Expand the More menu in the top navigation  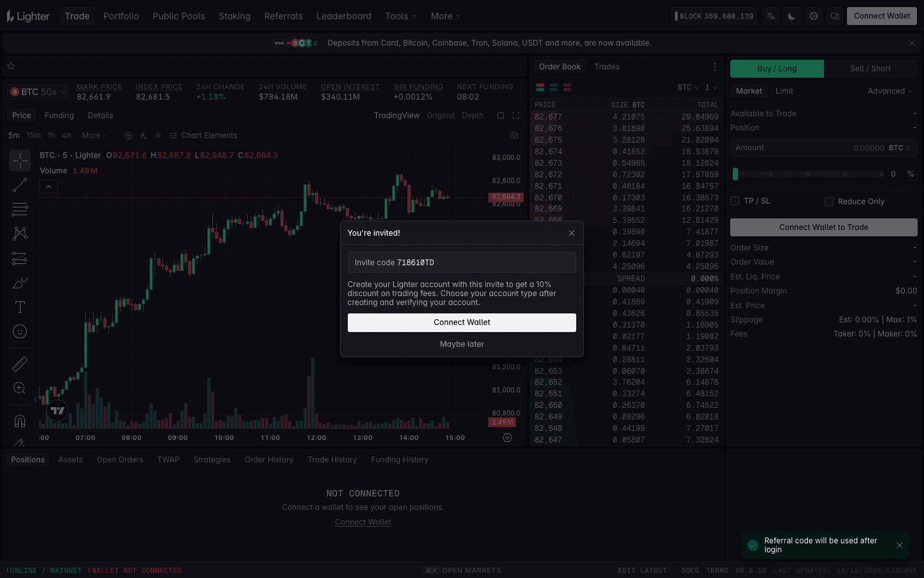tap(445, 16)
